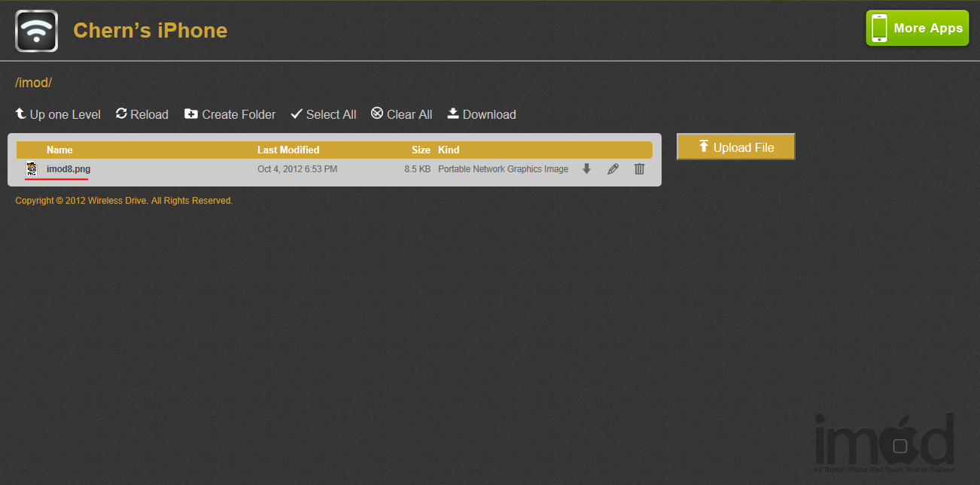This screenshot has height=485, width=980.
Task: Download imod8.png using its arrow icon
Action: tap(587, 169)
